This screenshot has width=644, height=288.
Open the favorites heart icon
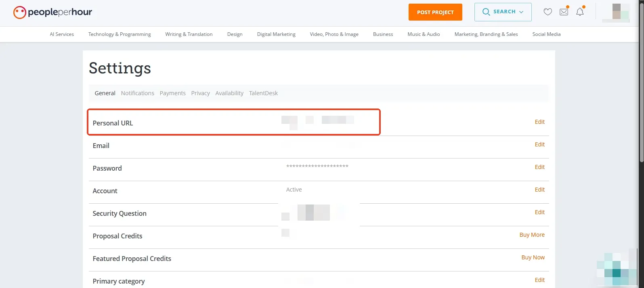coord(548,12)
